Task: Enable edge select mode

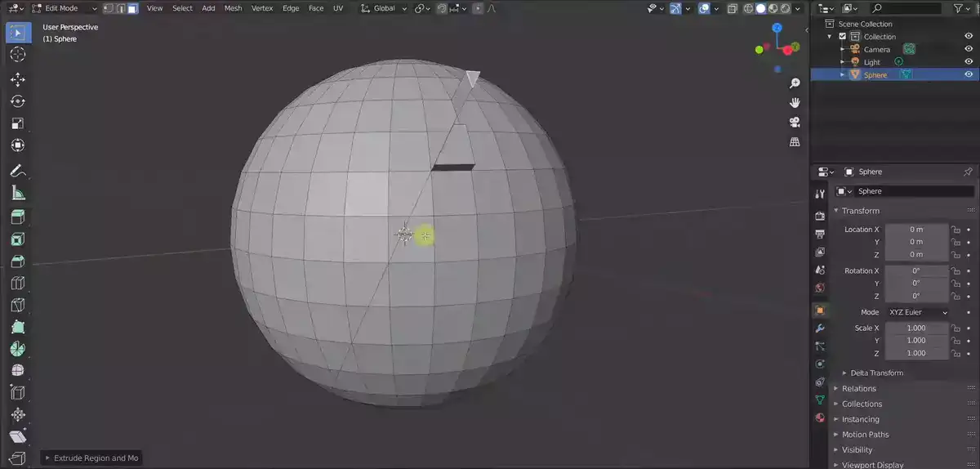Action: [x=120, y=8]
